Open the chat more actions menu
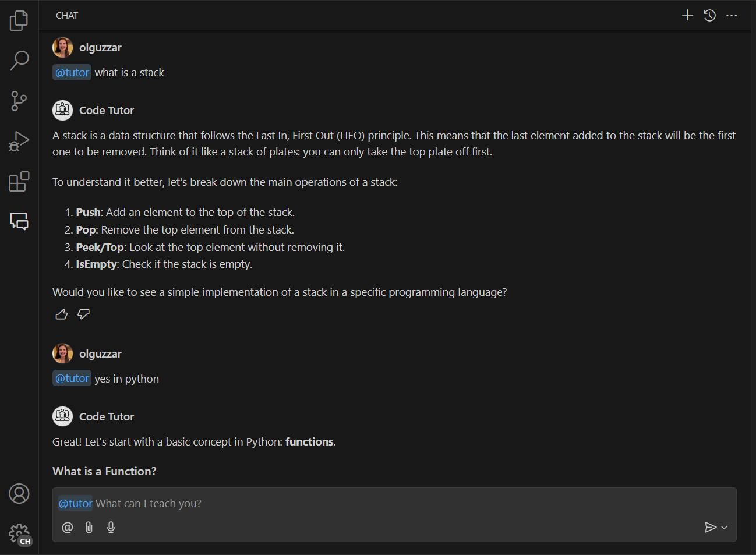Image resolution: width=756 pixels, height=555 pixels. 732,15
